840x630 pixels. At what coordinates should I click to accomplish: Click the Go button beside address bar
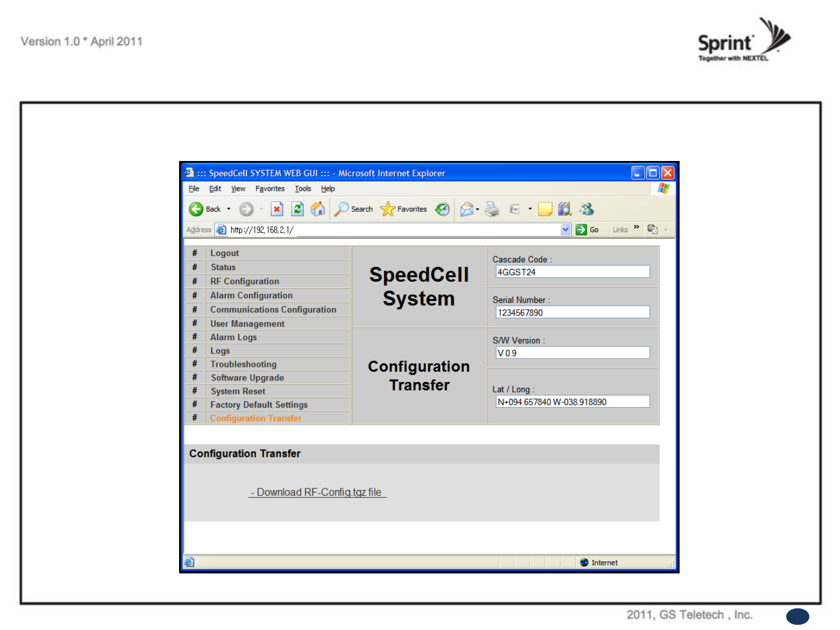coord(587,230)
